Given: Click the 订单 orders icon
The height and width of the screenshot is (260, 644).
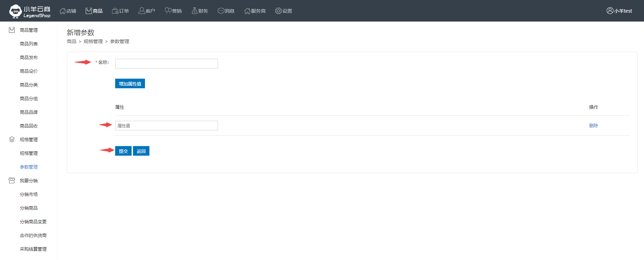Looking at the screenshot, I should [115, 11].
